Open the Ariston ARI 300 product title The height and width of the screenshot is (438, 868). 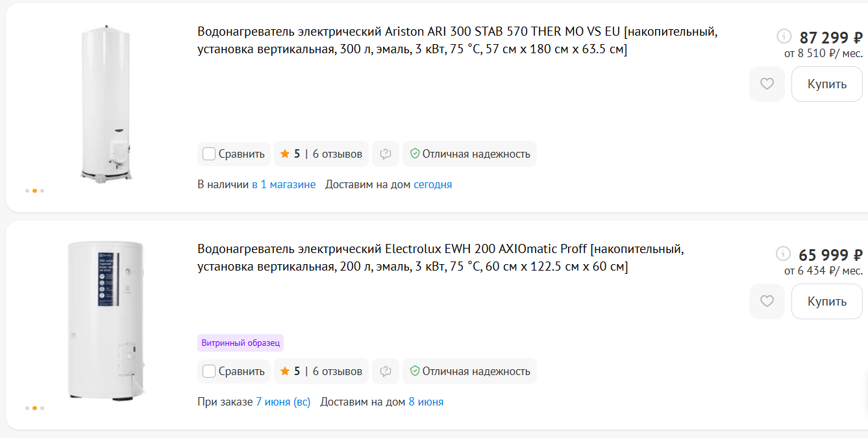(x=458, y=41)
